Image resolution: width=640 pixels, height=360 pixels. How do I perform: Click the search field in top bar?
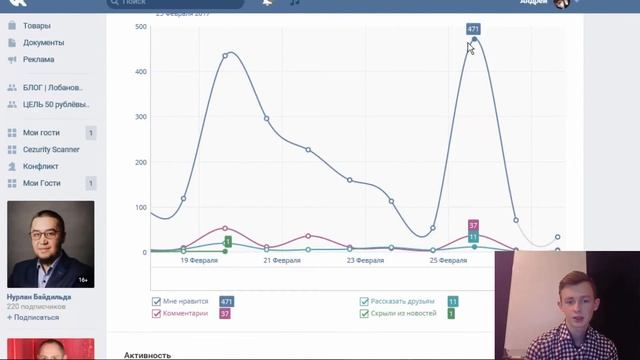tap(175, 3)
